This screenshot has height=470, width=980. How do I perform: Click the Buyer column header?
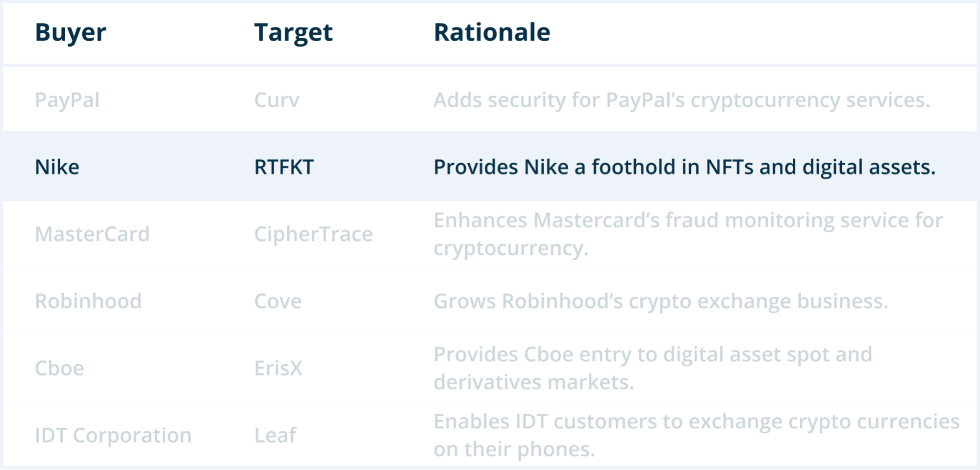click(71, 33)
